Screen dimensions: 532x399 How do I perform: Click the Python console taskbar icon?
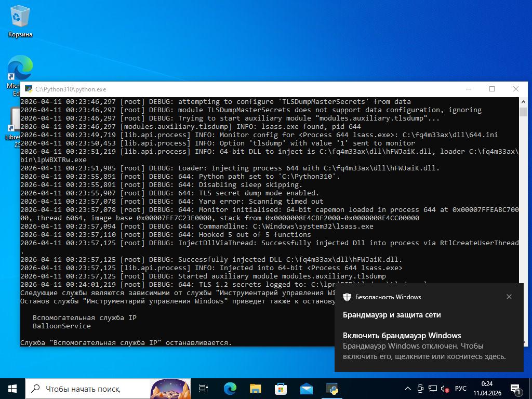coord(332,388)
